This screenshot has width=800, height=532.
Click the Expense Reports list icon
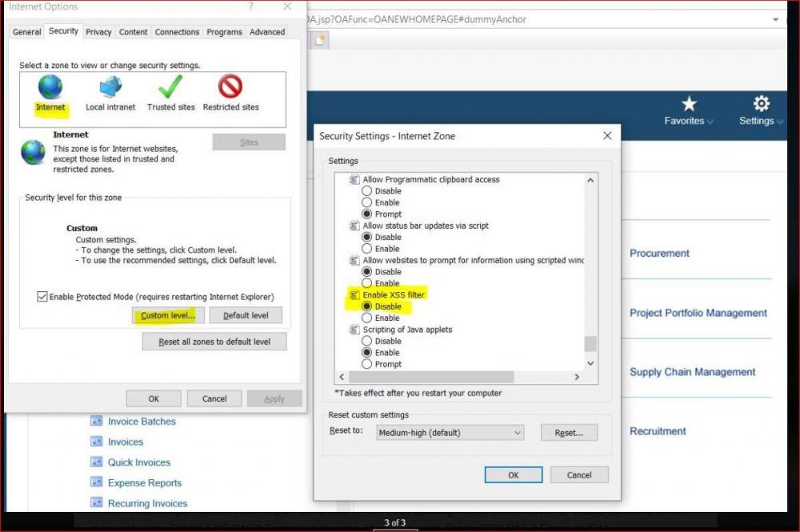97,483
